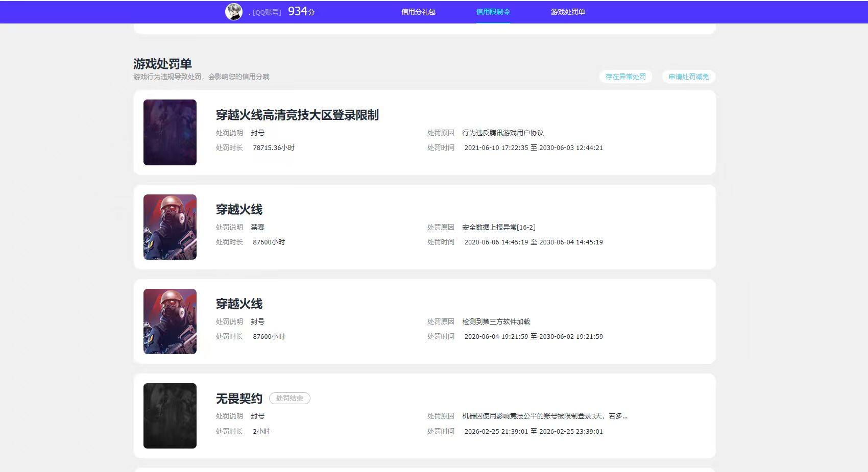Open thumbnail of the 穿越火线 禁赛 card
Viewport: 868px width, 472px height.
(x=170, y=227)
